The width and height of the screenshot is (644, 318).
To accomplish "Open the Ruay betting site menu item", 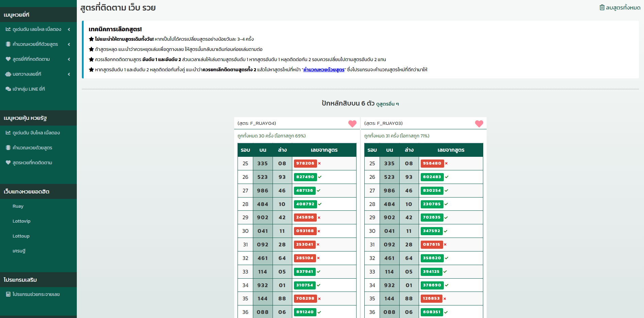I will pos(18,206).
